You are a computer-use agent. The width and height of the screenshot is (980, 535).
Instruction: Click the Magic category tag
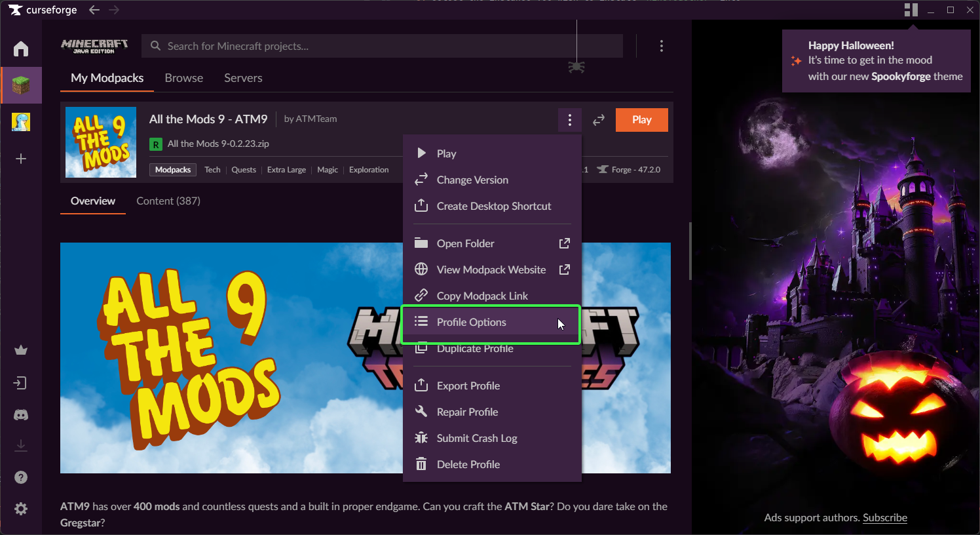point(328,170)
